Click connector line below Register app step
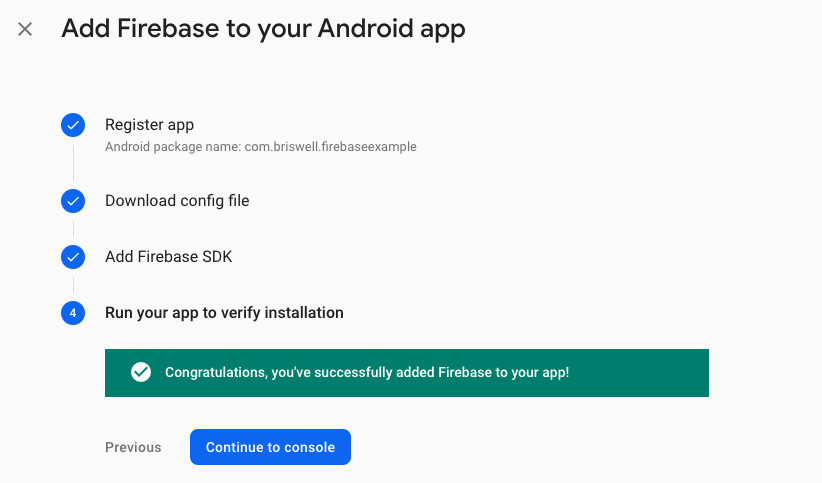The height and width of the screenshot is (483, 822). coord(73,163)
